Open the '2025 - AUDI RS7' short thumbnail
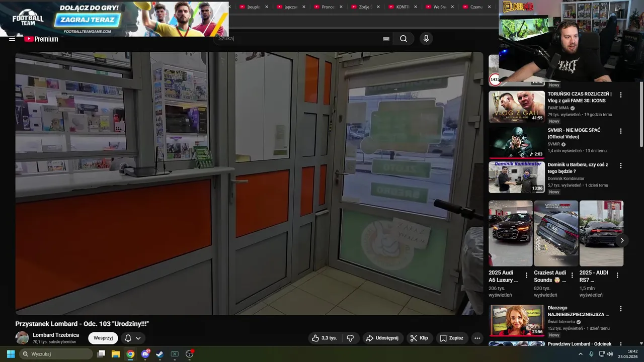The image size is (644, 362). point(601,233)
